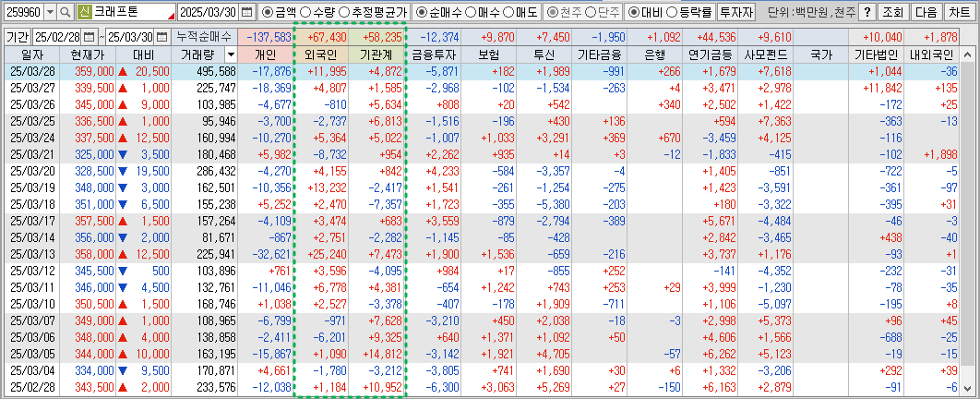
Task: Click the 일자 column header
Action: click(31, 55)
